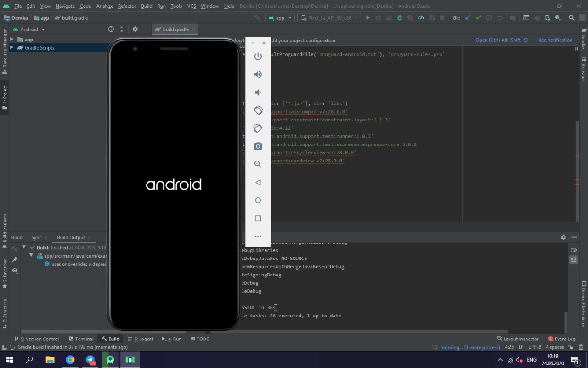Screen dimensions: 588x368
Task: Expand the app folder in the Project tree
Action: pyautogui.click(x=12, y=40)
